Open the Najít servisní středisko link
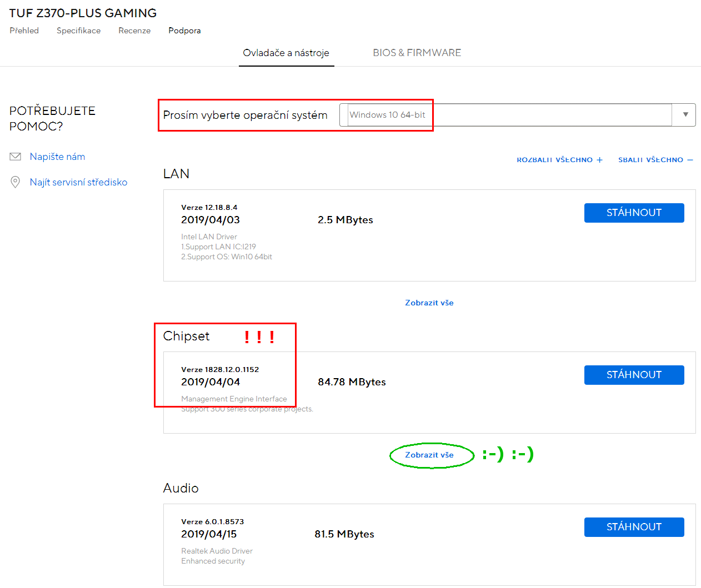Screen dimensions: 701x588 (78, 182)
